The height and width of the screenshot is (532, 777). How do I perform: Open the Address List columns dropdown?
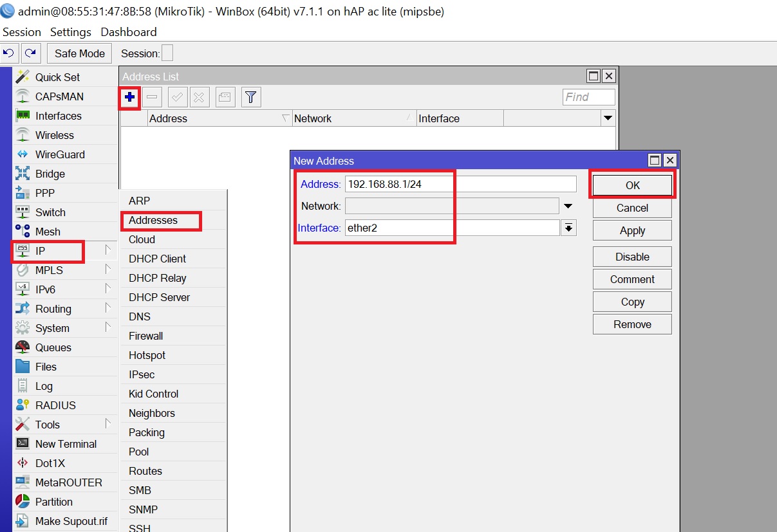[607, 118]
